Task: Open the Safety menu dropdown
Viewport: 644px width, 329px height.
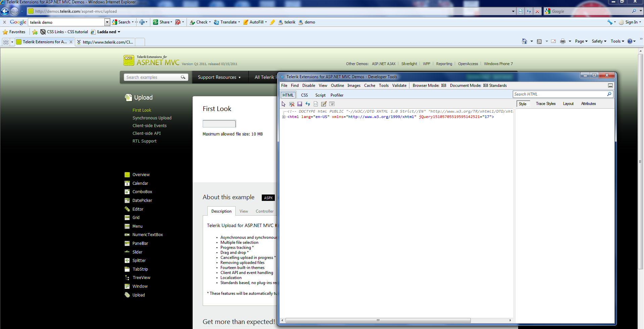Action: 599,41
